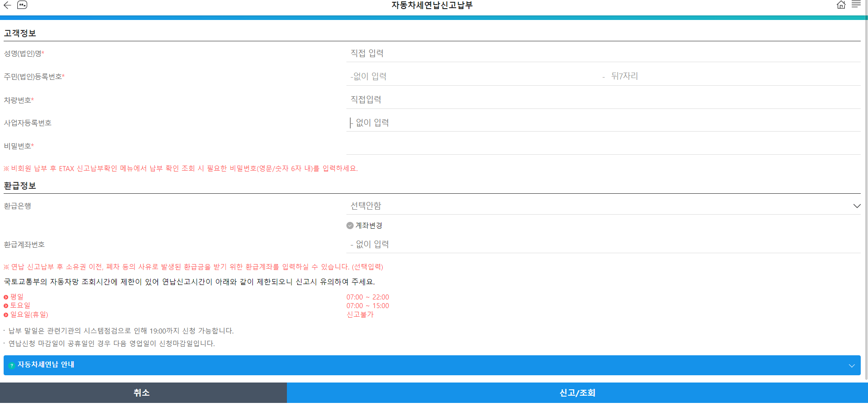Tick the 계좌변경 checkbox
The width and height of the screenshot is (868, 417).
[350, 226]
